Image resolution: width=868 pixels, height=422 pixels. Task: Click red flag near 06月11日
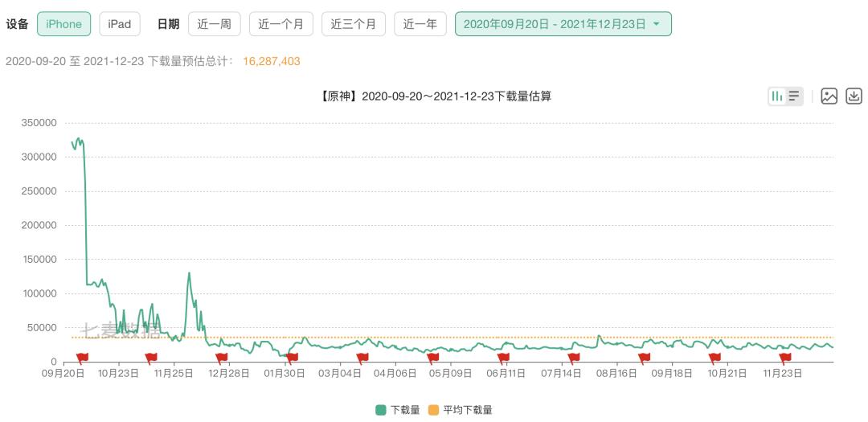(x=502, y=358)
